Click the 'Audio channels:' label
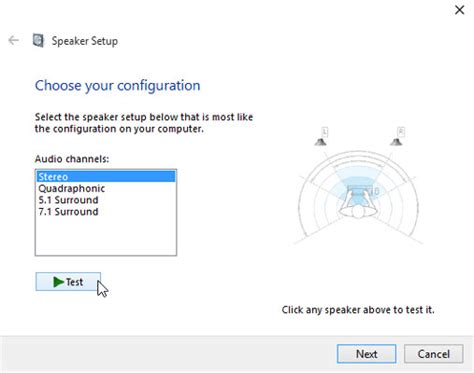The image size is (474, 373). [72, 159]
